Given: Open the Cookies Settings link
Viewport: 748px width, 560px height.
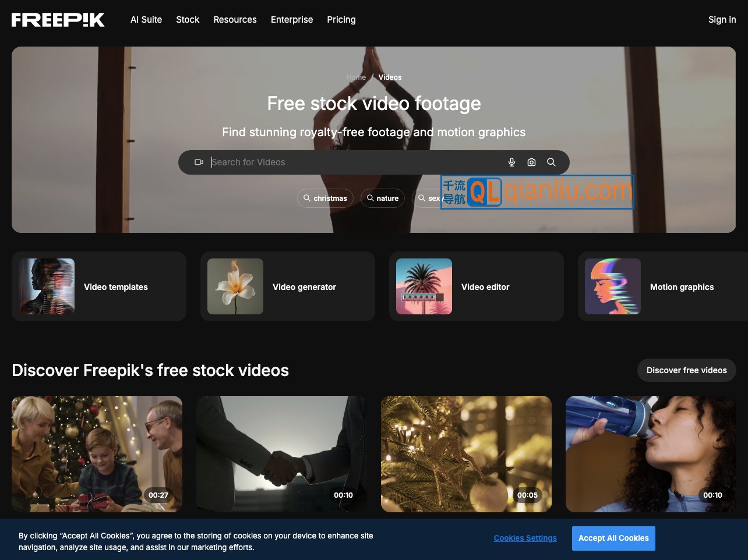Looking at the screenshot, I should coord(525,538).
